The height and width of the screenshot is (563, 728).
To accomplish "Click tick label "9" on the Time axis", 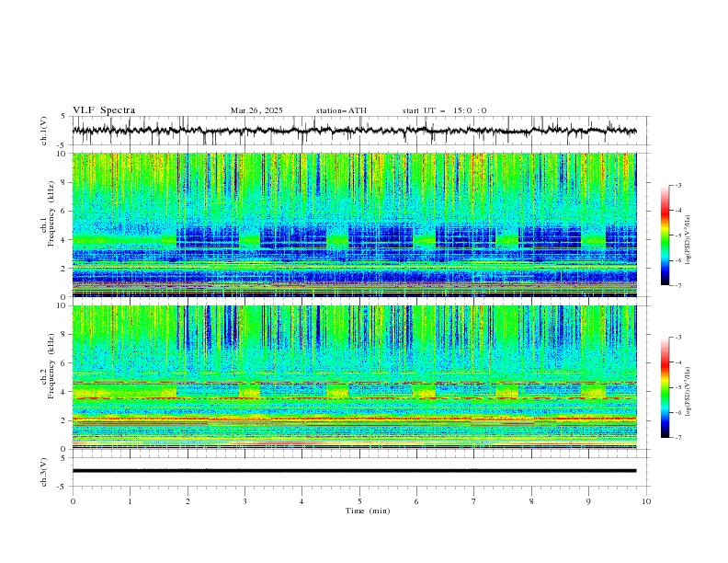I will coord(588,501).
